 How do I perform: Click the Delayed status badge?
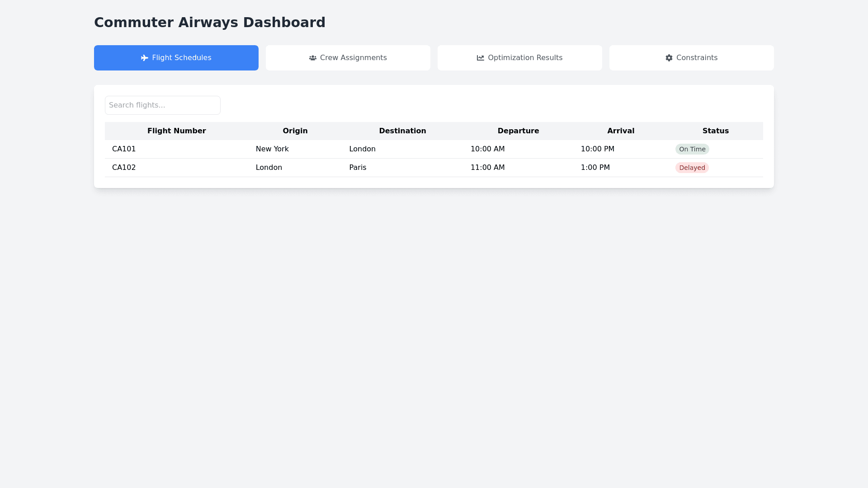coord(692,168)
